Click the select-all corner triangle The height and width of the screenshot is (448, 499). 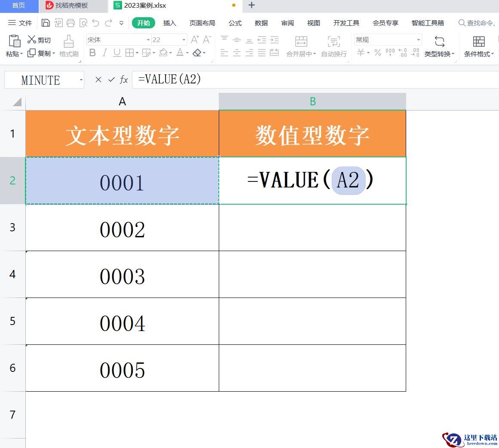click(17, 102)
